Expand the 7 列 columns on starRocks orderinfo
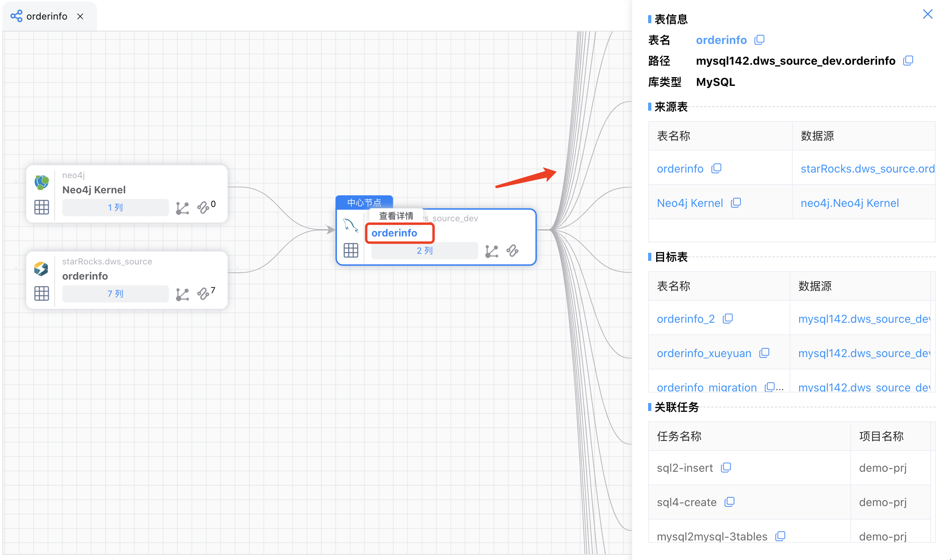The height and width of the screenshot is (560, 951). click(x=115, y=294)
